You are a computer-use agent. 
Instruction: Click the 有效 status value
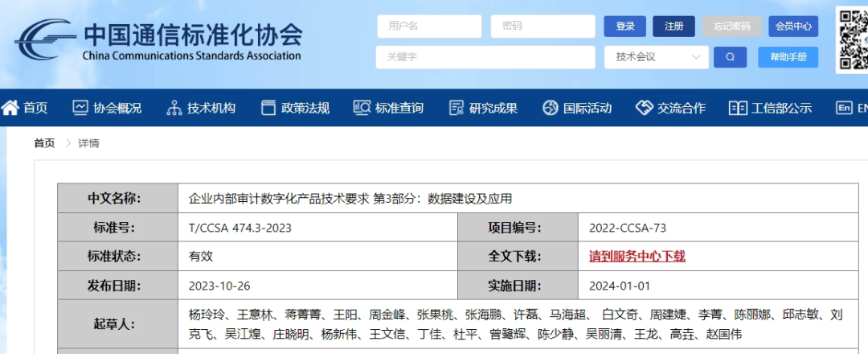click(x=201, y=257)
